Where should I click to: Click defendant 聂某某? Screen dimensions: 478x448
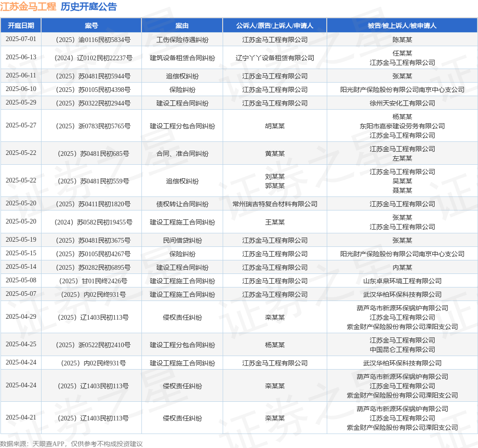(402, 190)
